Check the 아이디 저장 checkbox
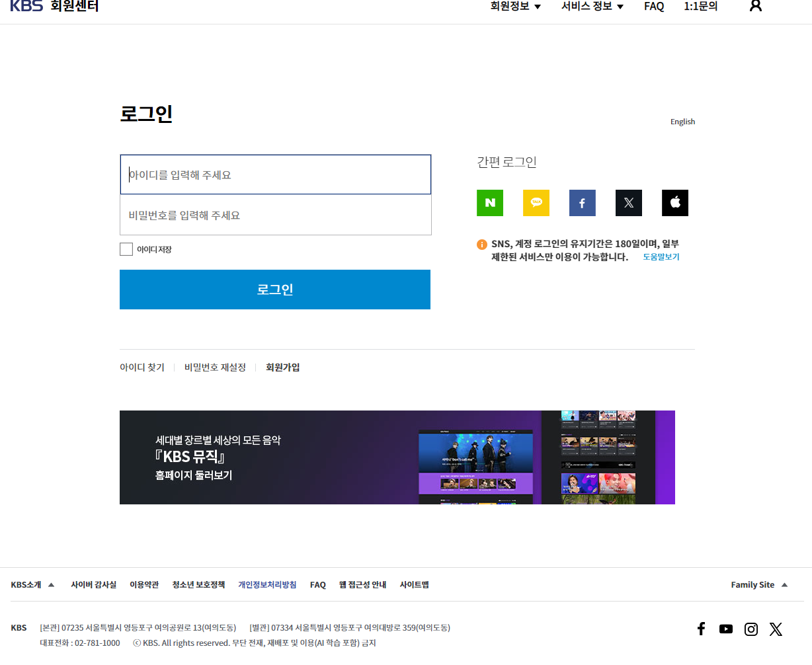The width and height of the screenshot is (812, 665). point(126,249)
